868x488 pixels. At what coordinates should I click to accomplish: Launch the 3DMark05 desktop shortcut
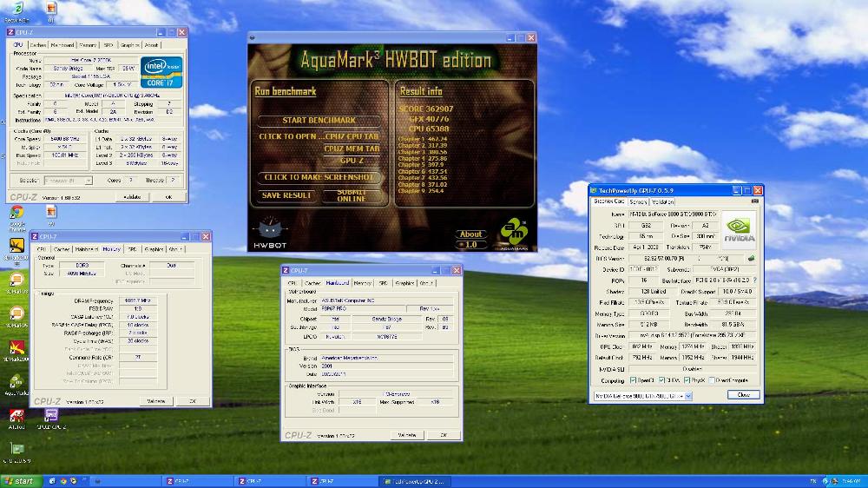(16, 313)
